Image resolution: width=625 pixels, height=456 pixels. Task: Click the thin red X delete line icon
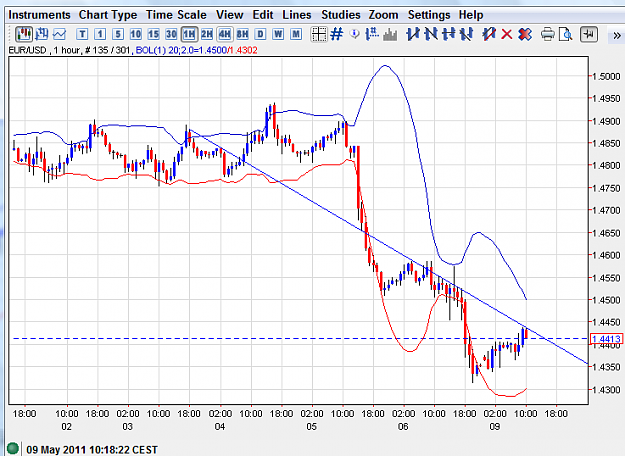pos(507,34)
